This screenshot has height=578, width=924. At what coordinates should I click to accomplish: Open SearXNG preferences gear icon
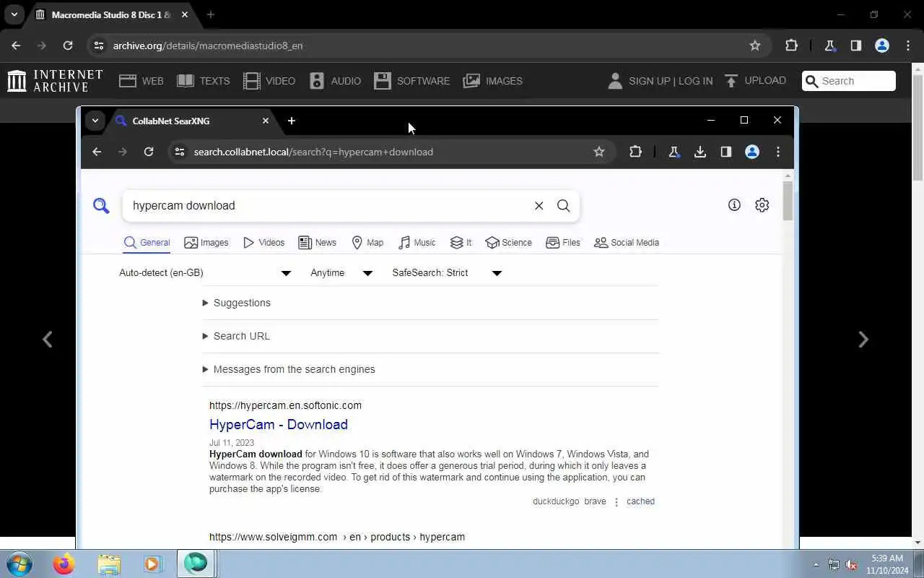762,205
